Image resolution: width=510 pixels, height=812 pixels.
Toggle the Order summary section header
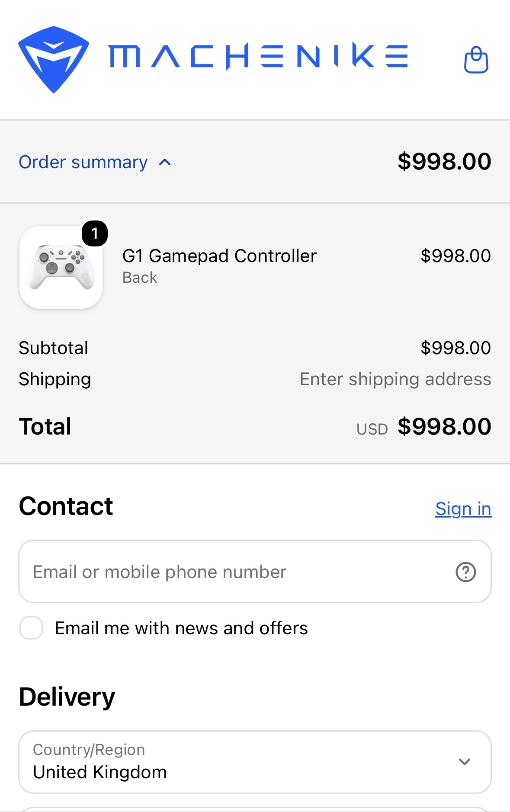pyautogui.click(x=255, y=162)
